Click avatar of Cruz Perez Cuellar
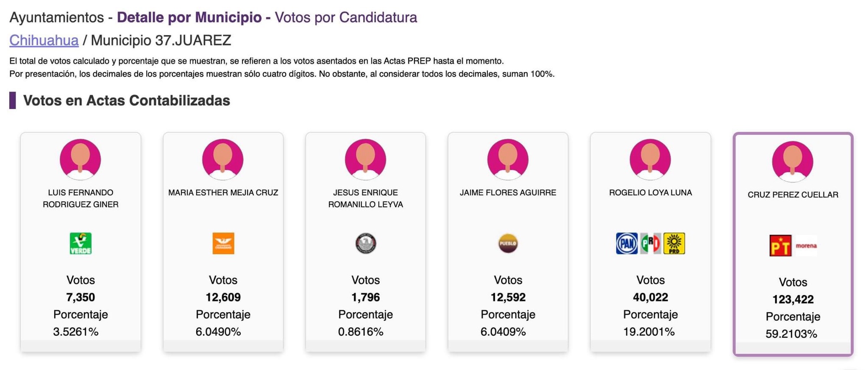This screenshot has width=868, height=370. pos(792,161)
